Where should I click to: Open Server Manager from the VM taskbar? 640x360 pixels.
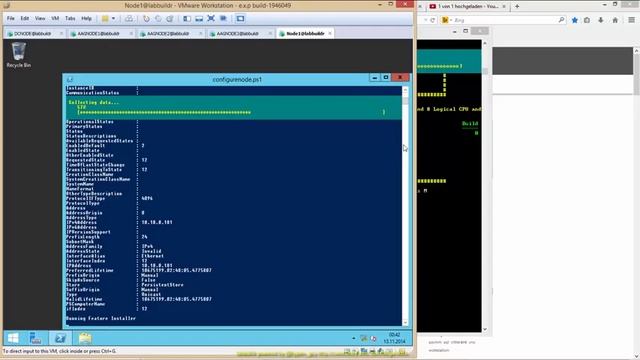36,338
